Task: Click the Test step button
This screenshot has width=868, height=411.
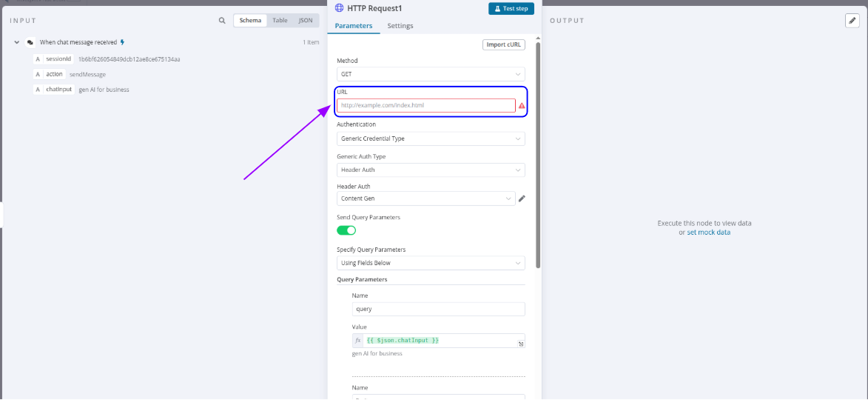Action: 511,8
